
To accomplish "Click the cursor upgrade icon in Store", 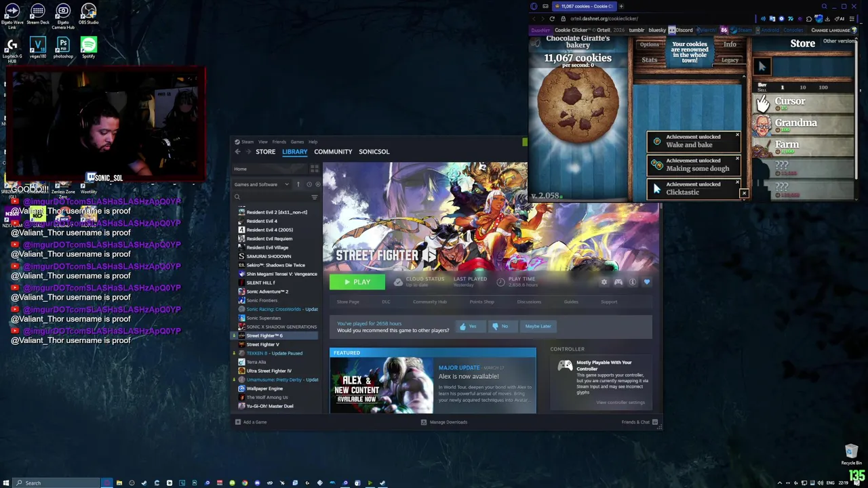I will [762, 66].
